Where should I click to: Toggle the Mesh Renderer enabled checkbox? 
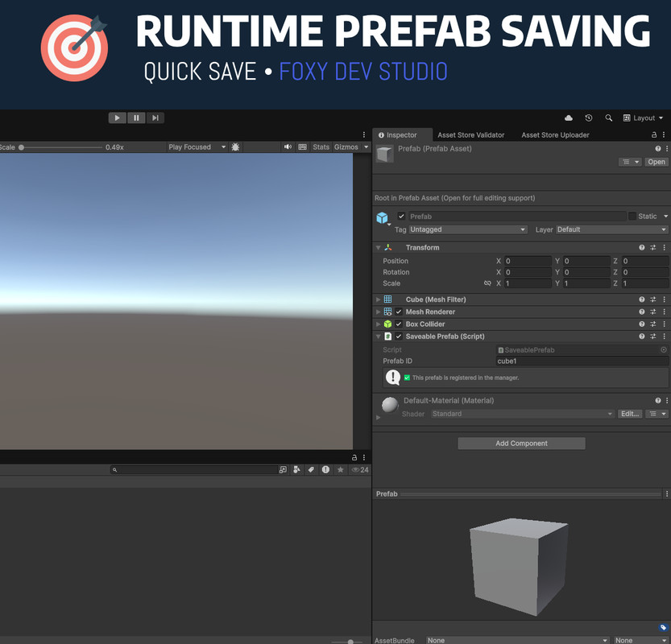point(399,312)
